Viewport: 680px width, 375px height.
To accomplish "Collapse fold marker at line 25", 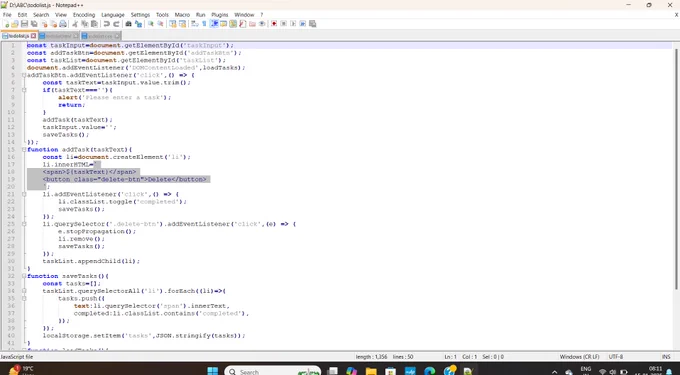I will pyautogui.click(x=24, y=224).
